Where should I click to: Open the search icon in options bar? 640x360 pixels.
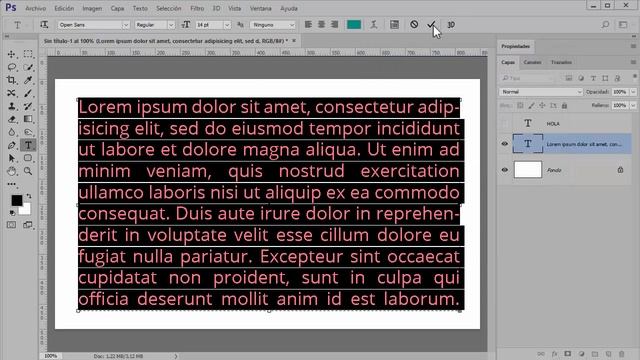click(x=605, y=25)
